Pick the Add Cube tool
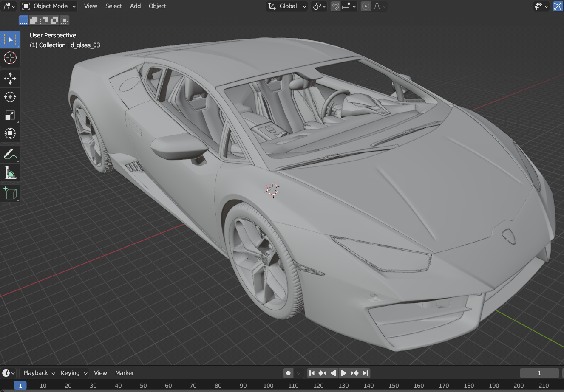Image resolution: width=564 pixels, height=392 pixels. coord(10,193)
